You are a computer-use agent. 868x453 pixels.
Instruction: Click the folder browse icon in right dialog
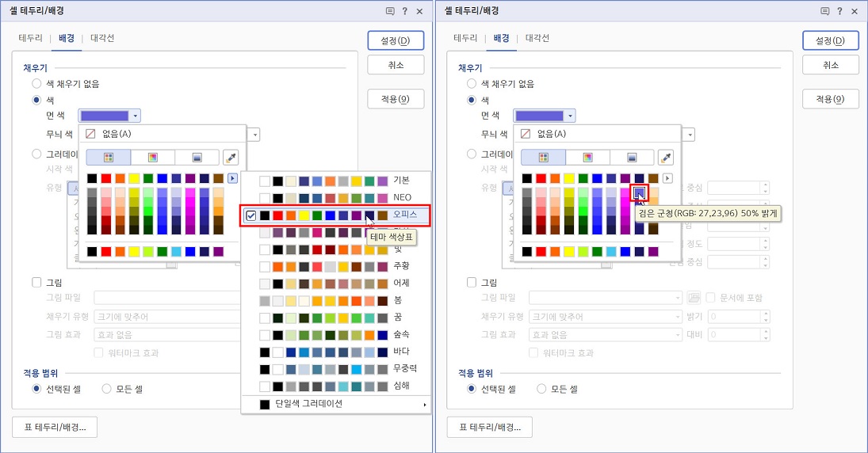tap(694, 298)
